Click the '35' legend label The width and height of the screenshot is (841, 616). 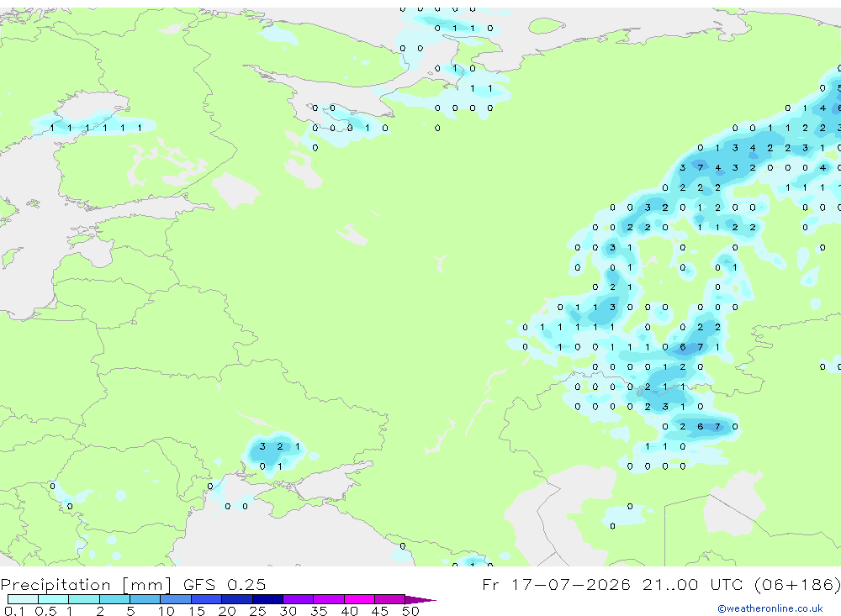click(x=319, y=611)
